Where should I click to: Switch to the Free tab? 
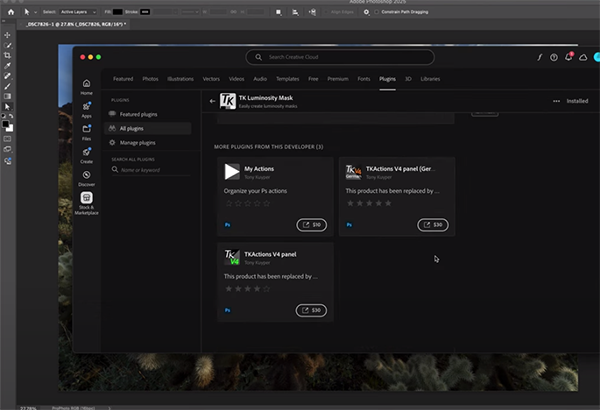(313, 79)
